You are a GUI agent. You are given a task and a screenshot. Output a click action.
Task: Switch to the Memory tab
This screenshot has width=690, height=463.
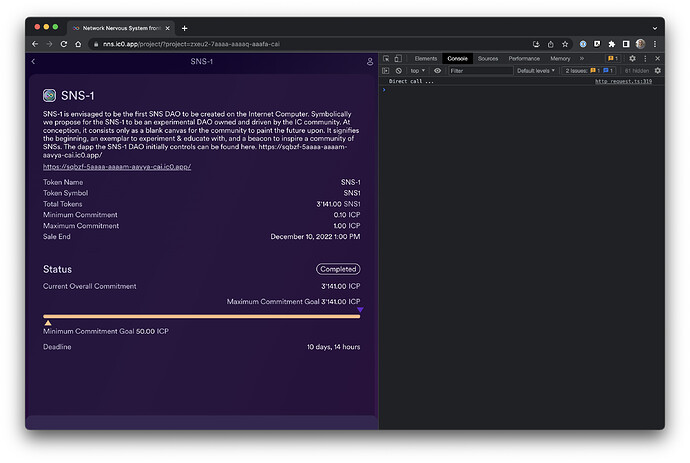pos(560,59)
